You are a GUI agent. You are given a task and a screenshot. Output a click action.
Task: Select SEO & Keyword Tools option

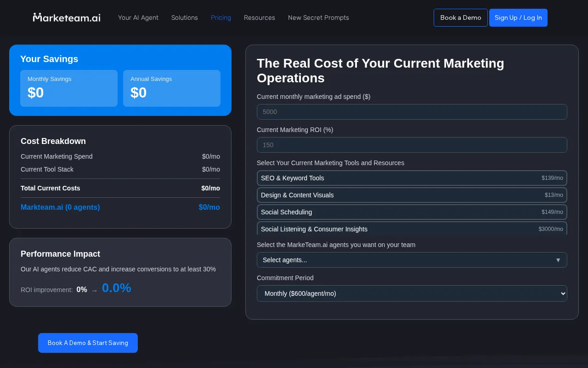[412, 178]
